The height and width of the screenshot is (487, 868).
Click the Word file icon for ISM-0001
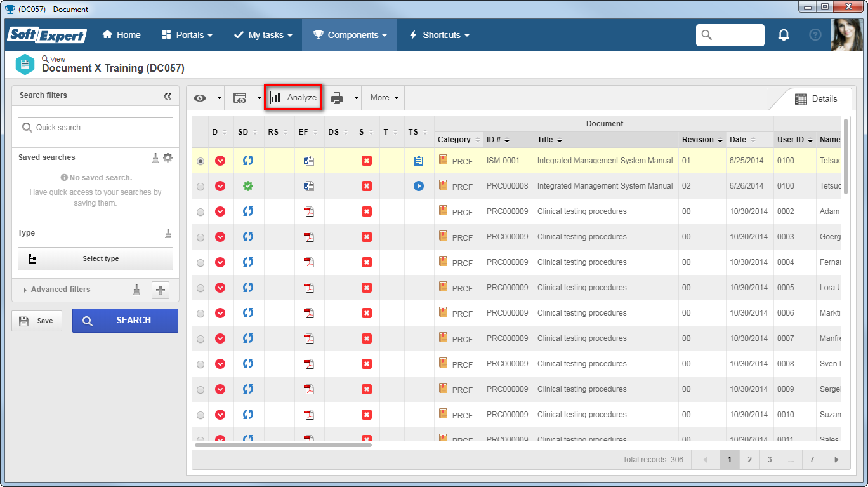(309, 161)
